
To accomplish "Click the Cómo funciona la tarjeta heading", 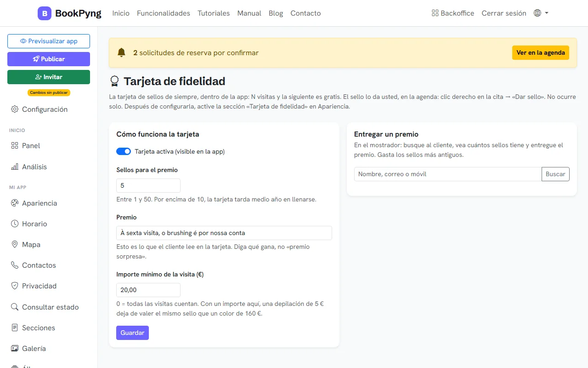I will (x=158, y=134).
